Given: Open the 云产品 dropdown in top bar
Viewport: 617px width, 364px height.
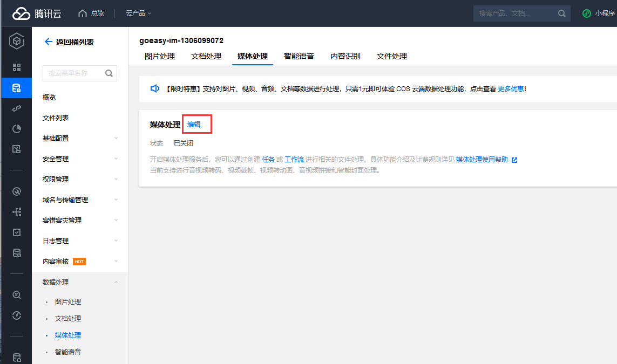Looking at the screenshot, I should pos(139,13).
